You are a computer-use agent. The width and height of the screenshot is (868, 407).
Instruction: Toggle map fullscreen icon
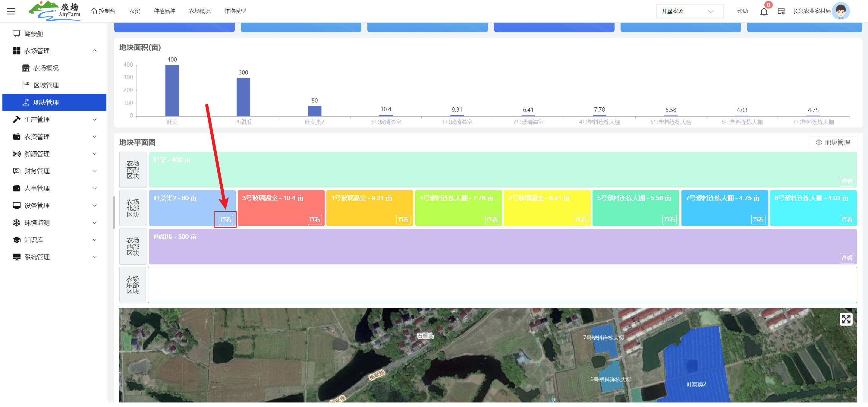tap(845, 319)
